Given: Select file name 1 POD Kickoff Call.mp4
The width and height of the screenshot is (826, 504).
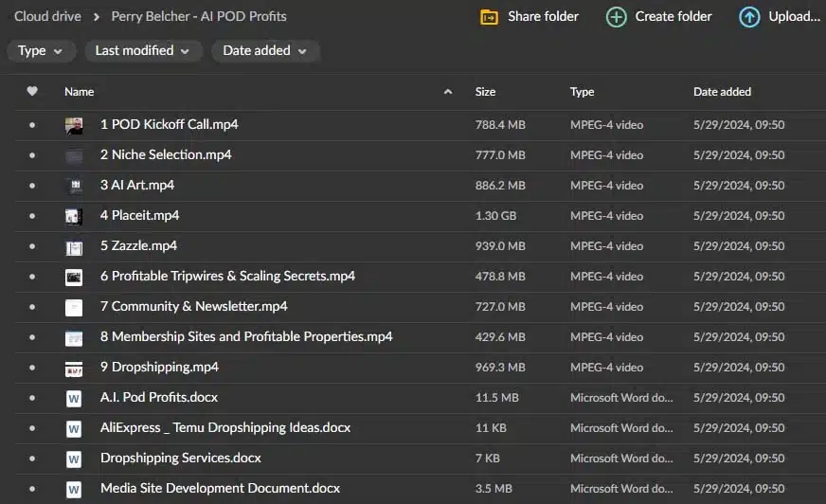Looking at the screenshot, I should tap(170, 124).
